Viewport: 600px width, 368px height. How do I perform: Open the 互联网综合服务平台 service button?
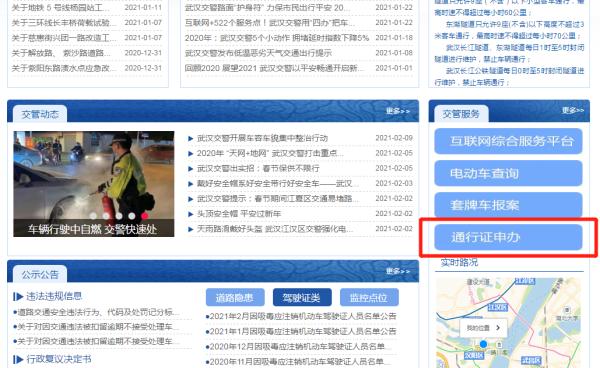point(508,141)
